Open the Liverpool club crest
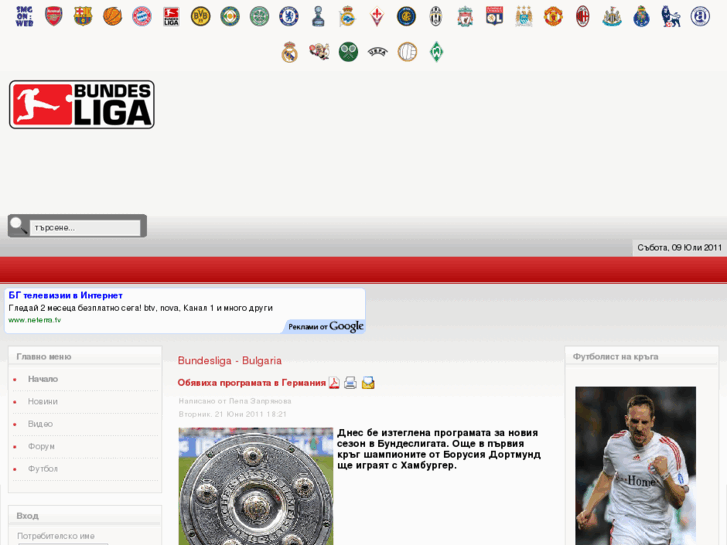This screenshot has height=545, width=727. (x=465, y=17)
